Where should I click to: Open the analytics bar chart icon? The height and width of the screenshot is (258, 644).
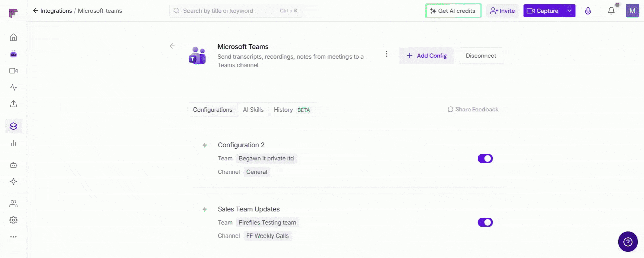(x=13, y=143)
